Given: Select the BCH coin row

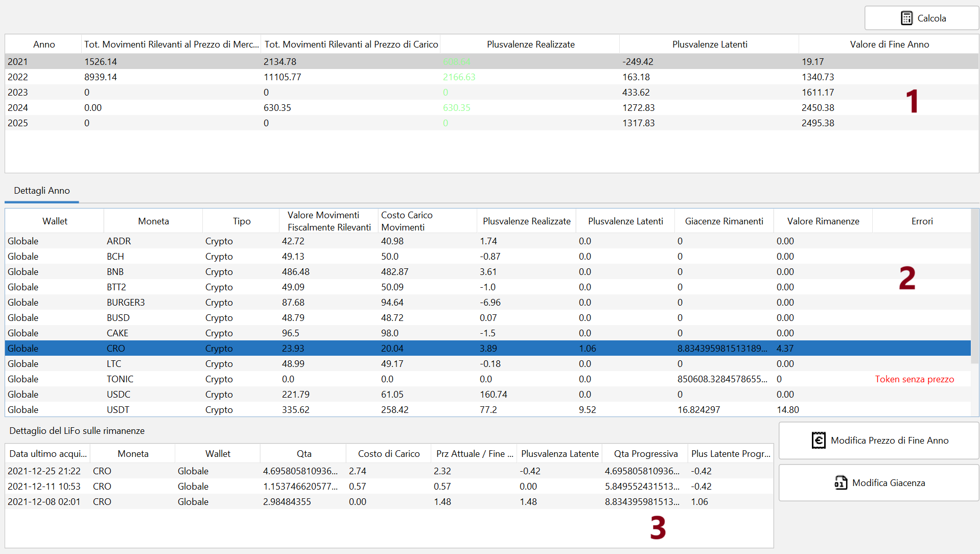Looking at the screenshot, I should point(488,257).
